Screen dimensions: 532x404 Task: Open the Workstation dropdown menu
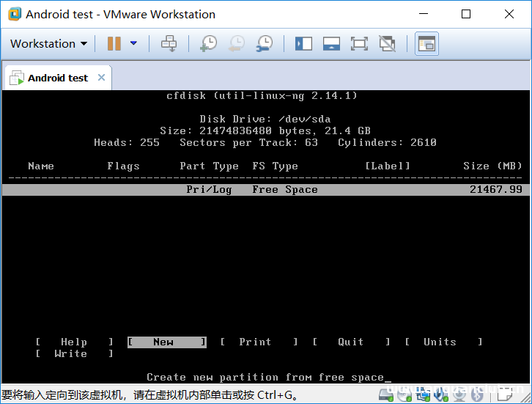pyautogui.click(x=48, y=43)
